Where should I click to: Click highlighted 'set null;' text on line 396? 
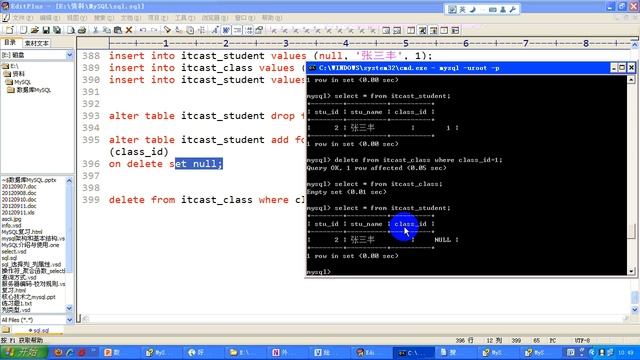(x=199, y=164)
